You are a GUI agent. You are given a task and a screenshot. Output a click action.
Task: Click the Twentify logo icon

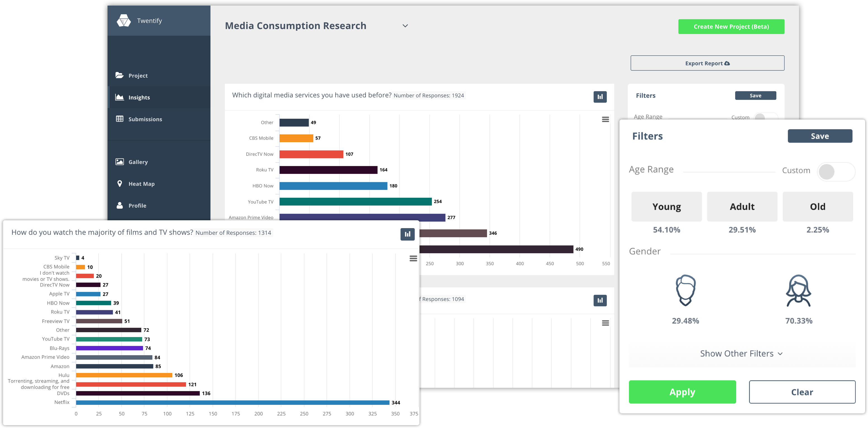pyautogui.click(x=124, y=21)
